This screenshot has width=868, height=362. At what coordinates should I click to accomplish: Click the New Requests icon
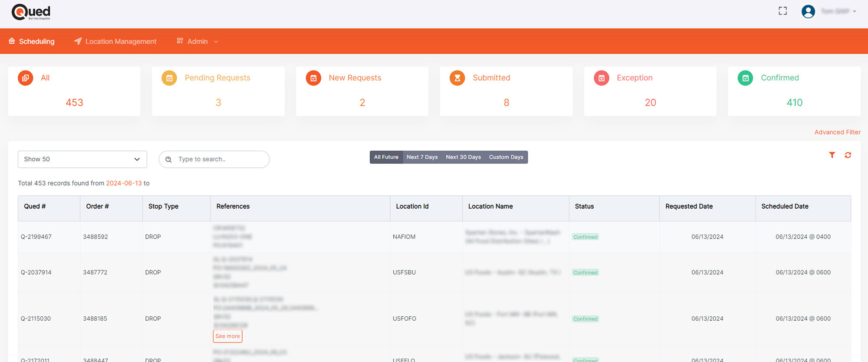[313, 78]
